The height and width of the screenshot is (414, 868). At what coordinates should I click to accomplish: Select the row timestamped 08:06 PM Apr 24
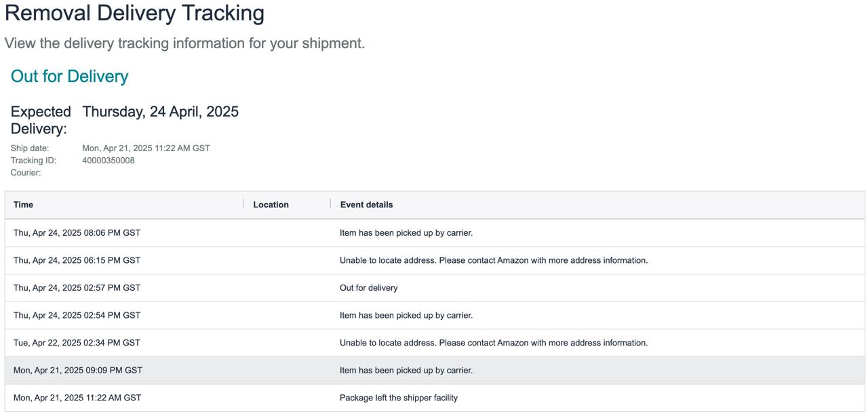tap(435, 233)
